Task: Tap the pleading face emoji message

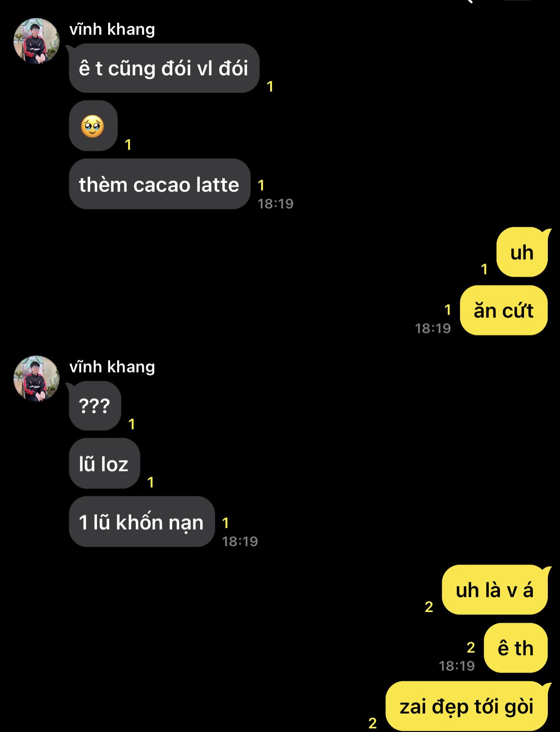Action: [93, 126]
